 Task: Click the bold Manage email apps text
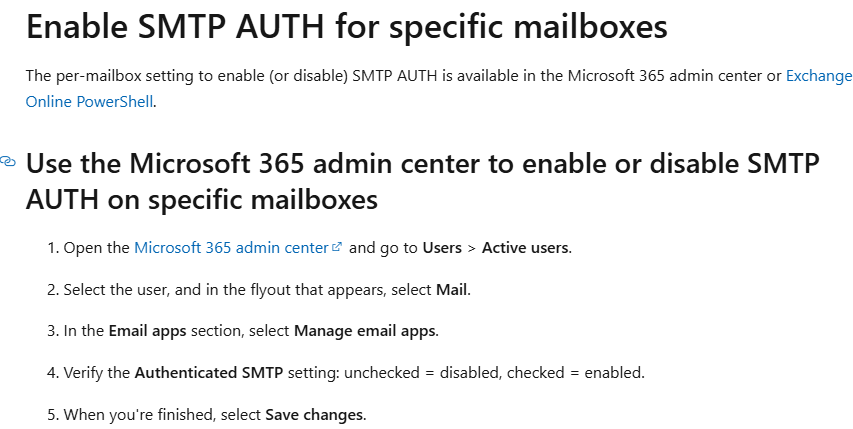(x=365, y=331)
